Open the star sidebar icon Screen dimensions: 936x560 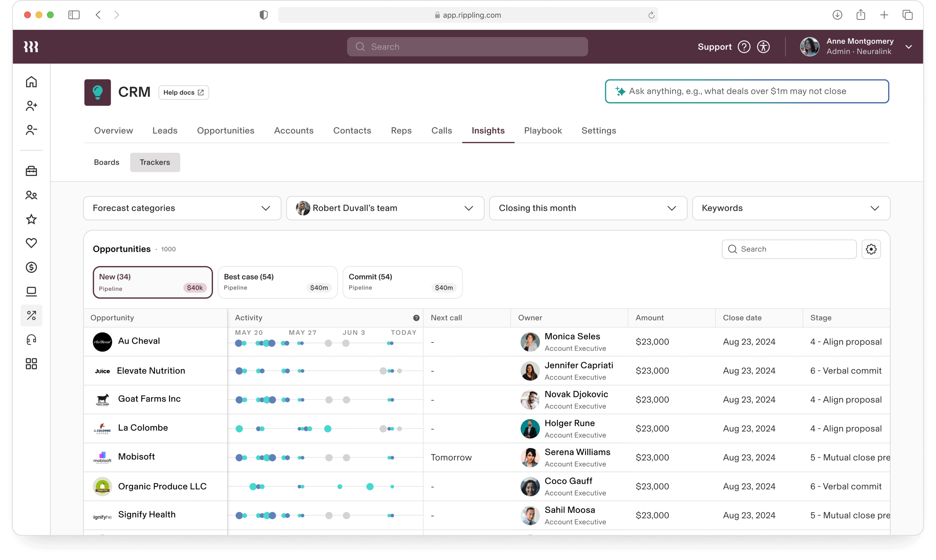click(x=31, y=219)
